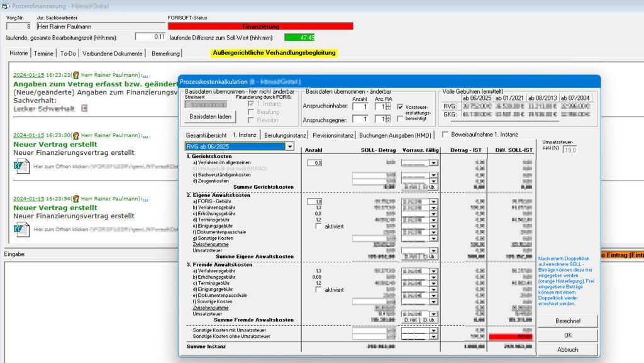The height and width of the screenshot is (363, 644).
Task: Open due-date dropdown for Sachverständigenkosten
Action: click(433, 175)
